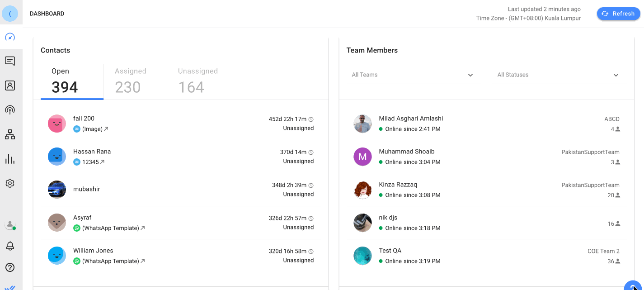Expand the All Teams dropdown
Viewport: 644px width, 290px height.
pyautogui.click(x=413, y=75)
